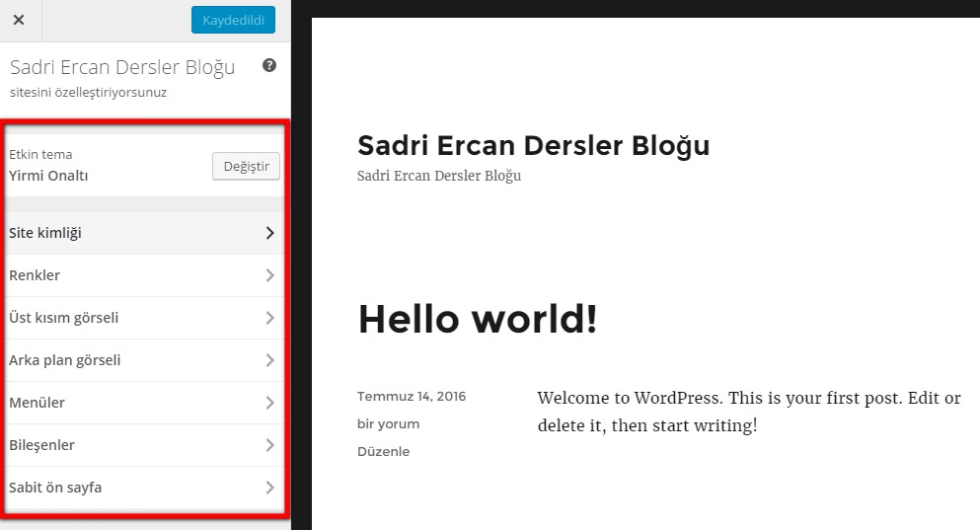The height and width of the screenshot is (530, 980).
Task: Expand chevron next to Sabit ön sayfa
Action: (270, 489)
